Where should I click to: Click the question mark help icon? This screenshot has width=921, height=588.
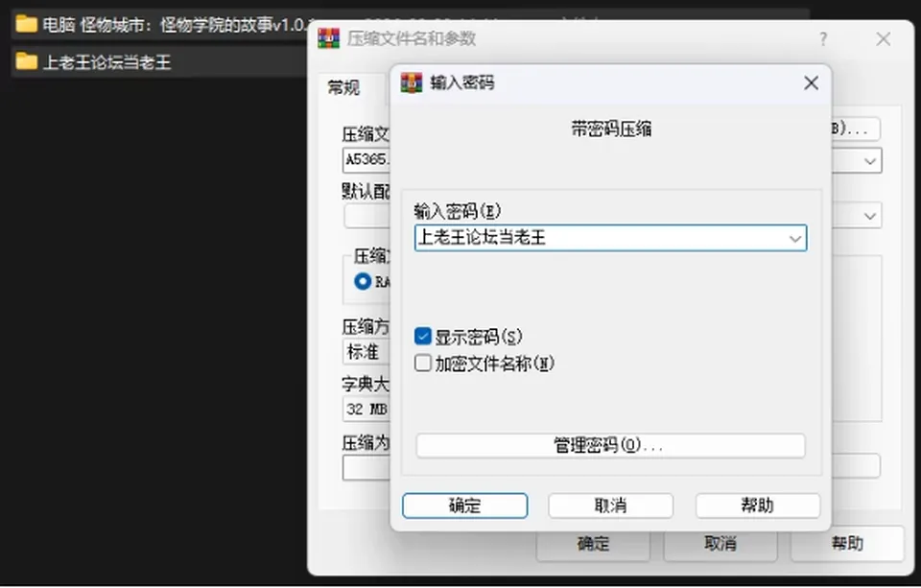coord(823,38)
